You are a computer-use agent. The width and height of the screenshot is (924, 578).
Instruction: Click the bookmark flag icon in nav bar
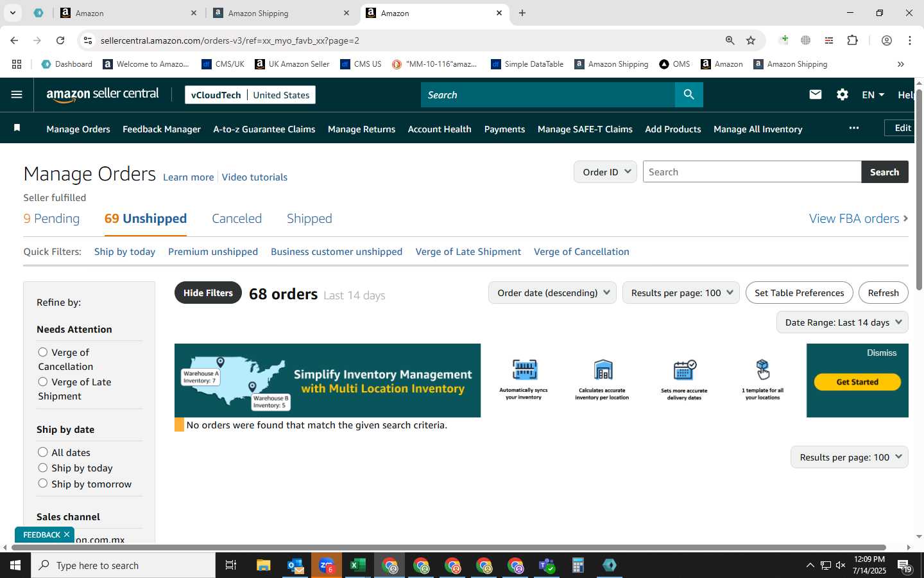(17, 128)
